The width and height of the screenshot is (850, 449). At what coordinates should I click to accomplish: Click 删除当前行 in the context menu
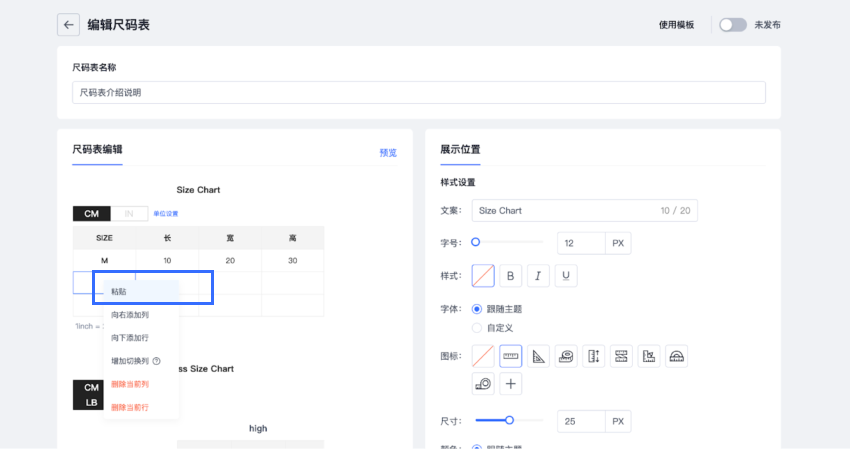click(130, 407)
